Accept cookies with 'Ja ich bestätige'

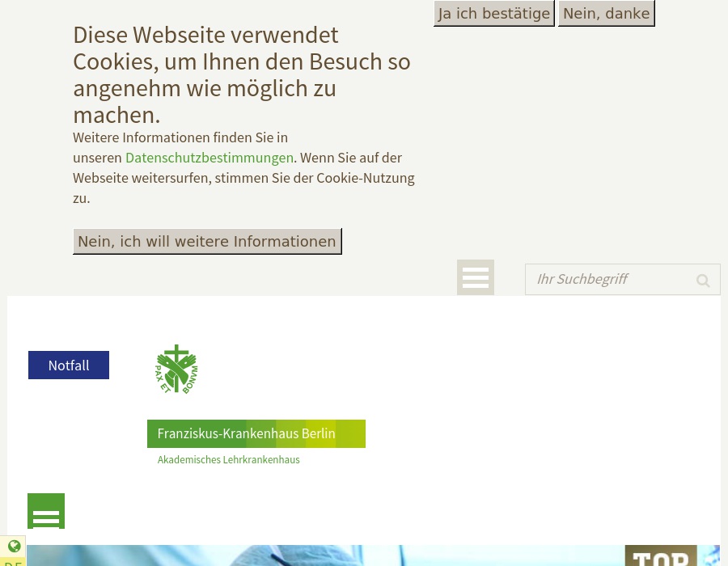(x=493, y=14)
